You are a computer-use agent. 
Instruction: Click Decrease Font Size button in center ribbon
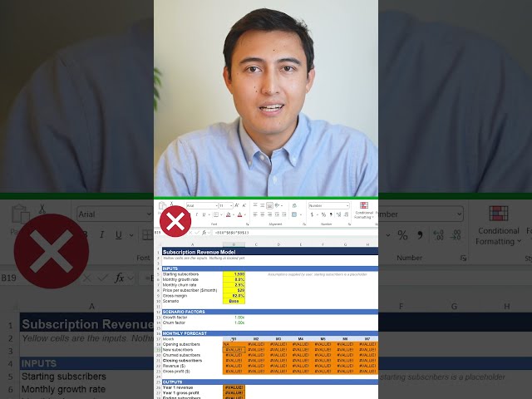click(244, 205)
